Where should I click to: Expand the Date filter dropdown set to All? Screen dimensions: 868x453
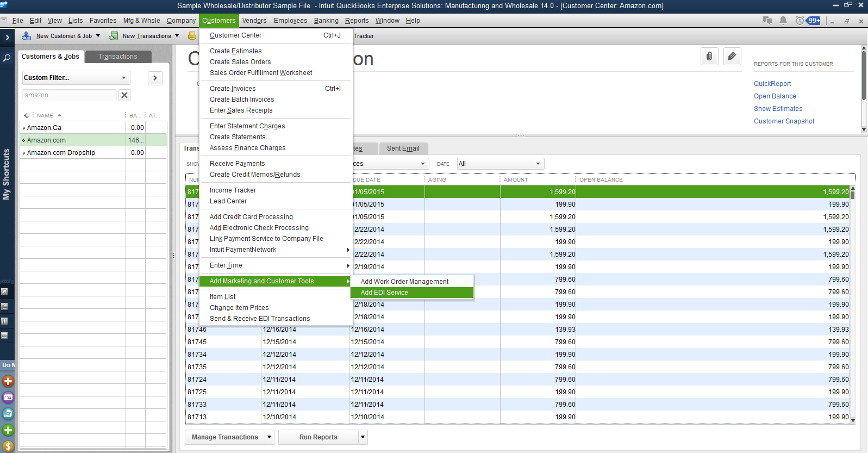[499, 164]
